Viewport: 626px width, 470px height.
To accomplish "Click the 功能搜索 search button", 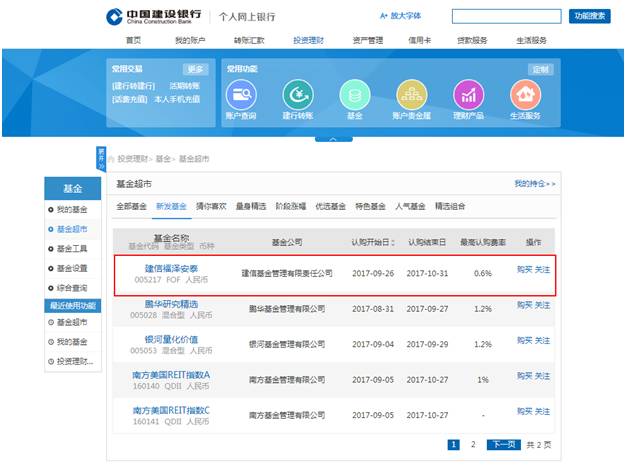I will [x=590, y=16].
